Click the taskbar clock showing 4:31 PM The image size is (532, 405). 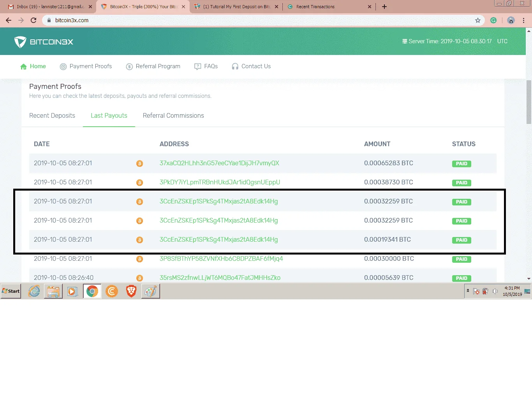[x=512, y=291]
